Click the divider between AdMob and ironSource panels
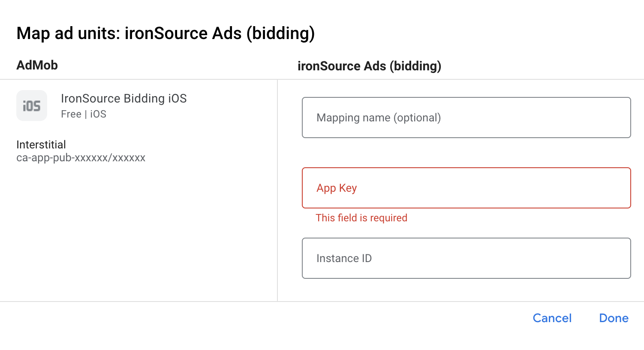Image resolution: width=644 pixels, height=350 pixels. [x=278, y=189]
